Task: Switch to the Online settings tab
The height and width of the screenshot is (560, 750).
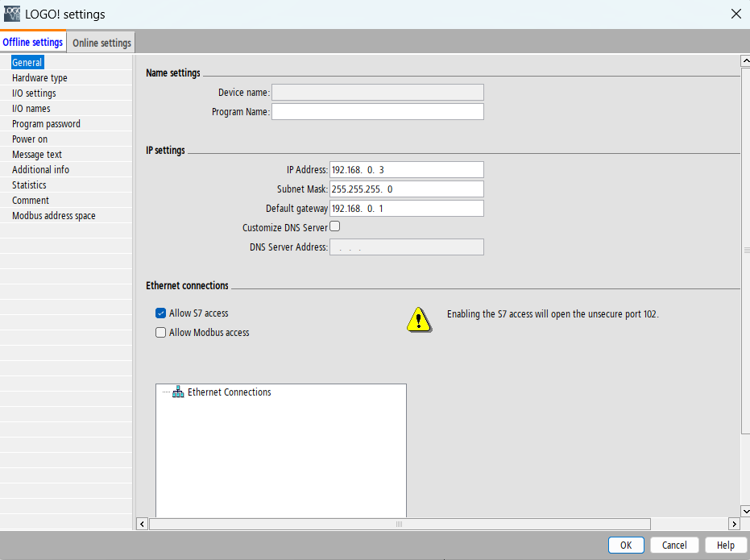Action: [102, 43]
